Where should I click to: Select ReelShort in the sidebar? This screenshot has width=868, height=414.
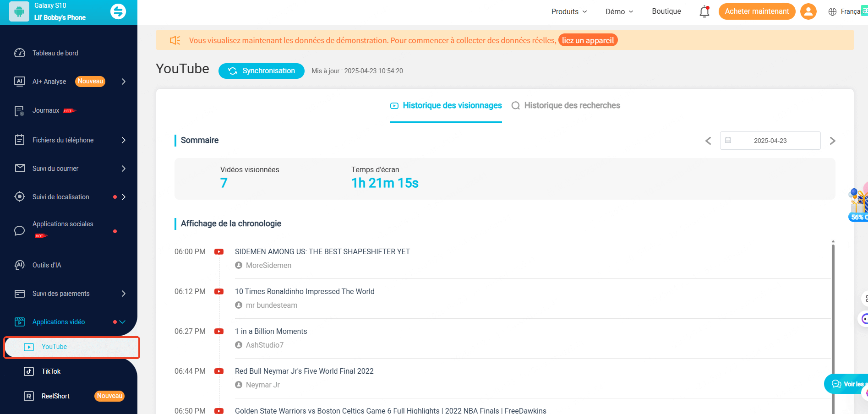[55, 396]
